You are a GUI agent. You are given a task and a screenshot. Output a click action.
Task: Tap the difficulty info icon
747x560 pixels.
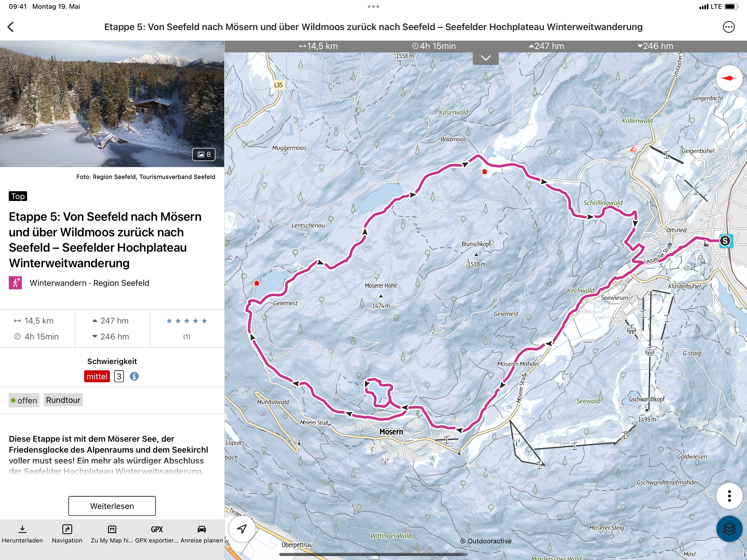[134, 376]
